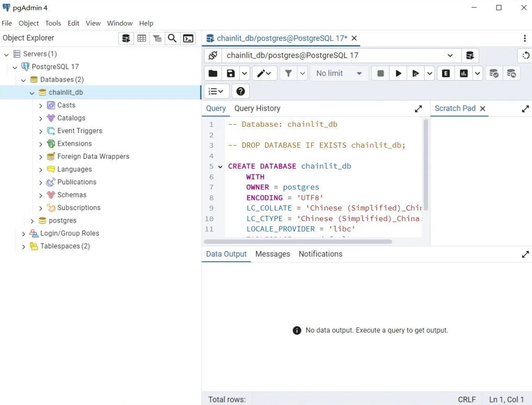This screenshot has height=405, width=532.
Task: Collapse code fold arrow on line 5
Action: point(220,167)
